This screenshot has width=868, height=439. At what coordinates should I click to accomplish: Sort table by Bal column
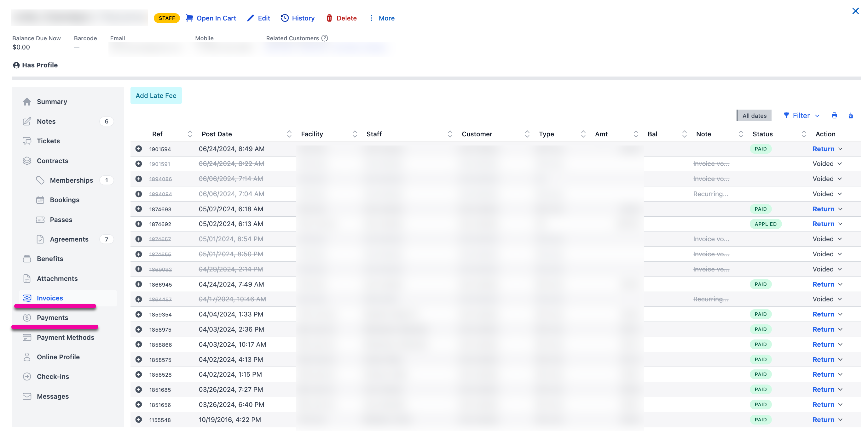(x=684, y=134)
